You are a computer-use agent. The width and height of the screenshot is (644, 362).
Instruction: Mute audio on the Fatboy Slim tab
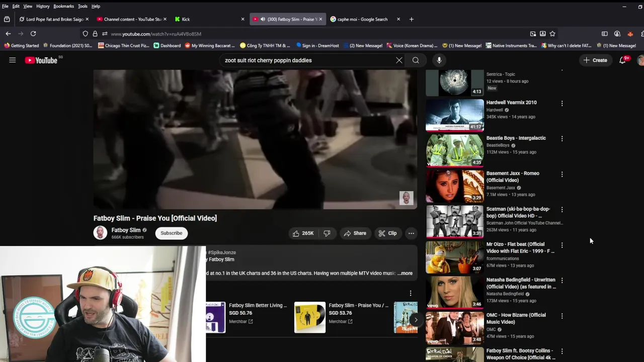point(263,19)
